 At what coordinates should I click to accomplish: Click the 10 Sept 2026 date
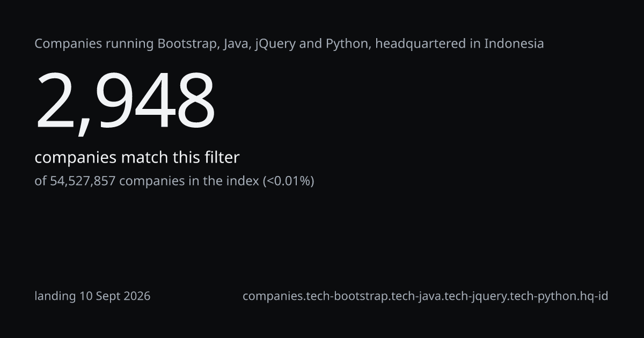pyautogui.click(x=115, y=296)
